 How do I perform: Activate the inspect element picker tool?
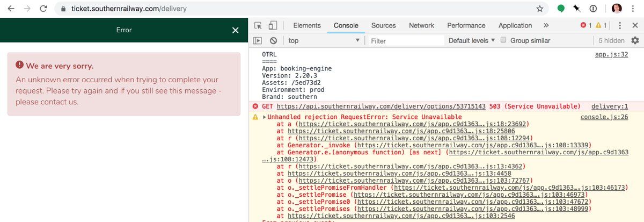click(x=258, y=25)
